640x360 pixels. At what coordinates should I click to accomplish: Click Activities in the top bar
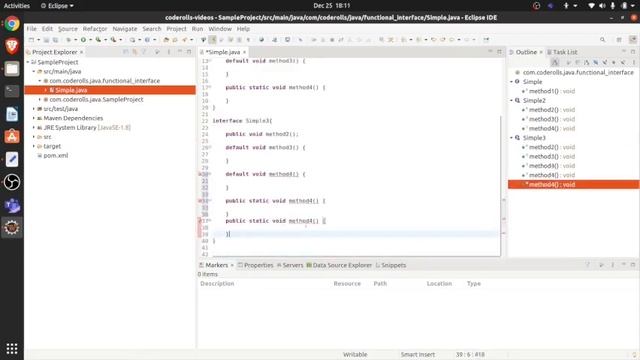17,6
